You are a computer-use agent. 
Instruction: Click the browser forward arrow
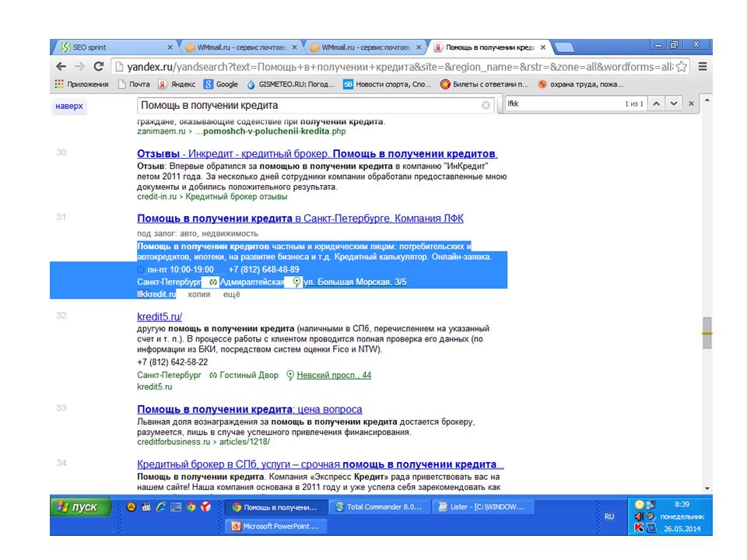tap(79, 67)
